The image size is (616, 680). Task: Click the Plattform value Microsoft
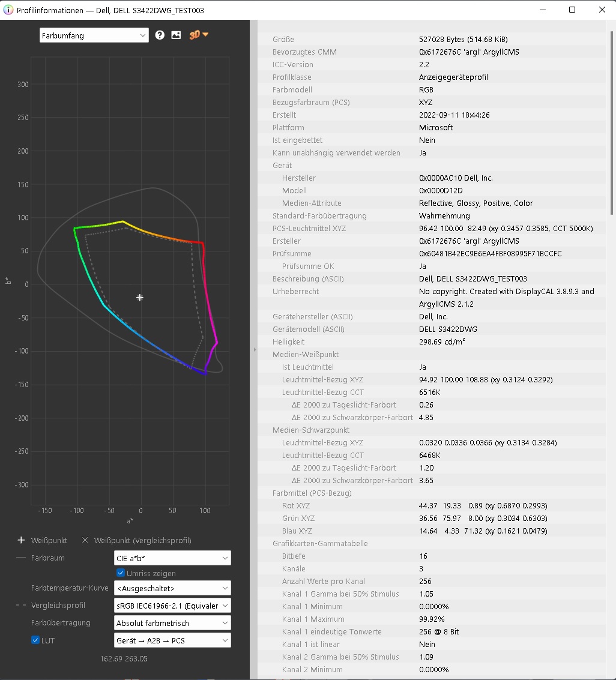435,127
